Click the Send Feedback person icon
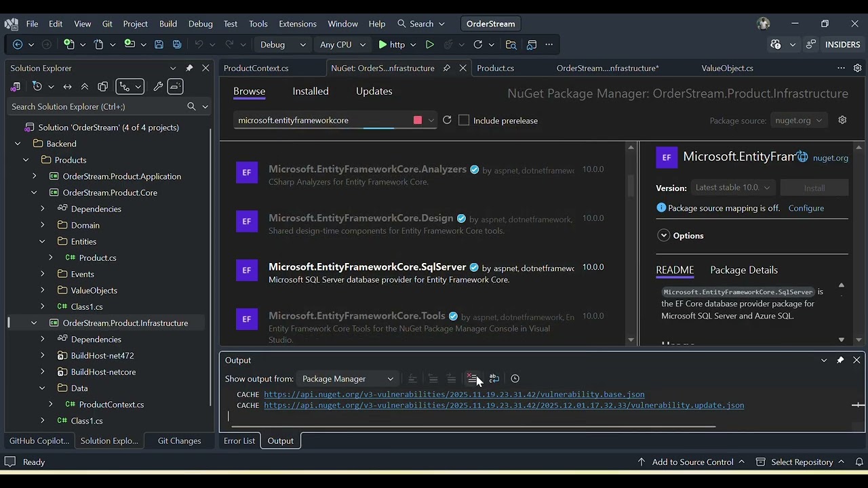 pyautogui.click(x=810, y=45)
